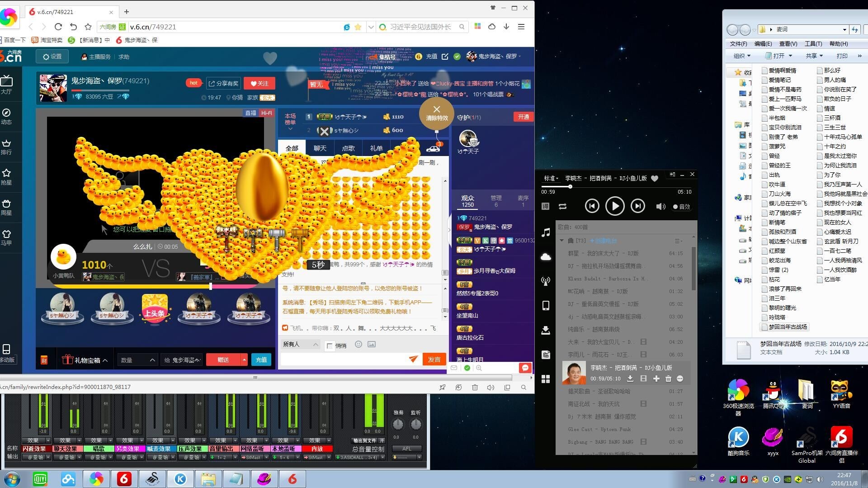
Task: Open the mobile device icon in player sidebar
Action: point(546,305)
